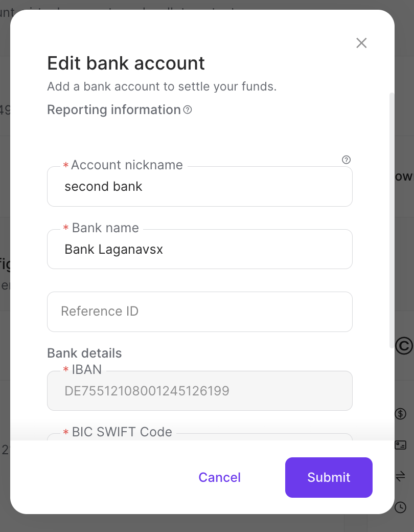Click the required asterisk beside IBAN
Screen dimensions: 414x532
pos(65,369)
